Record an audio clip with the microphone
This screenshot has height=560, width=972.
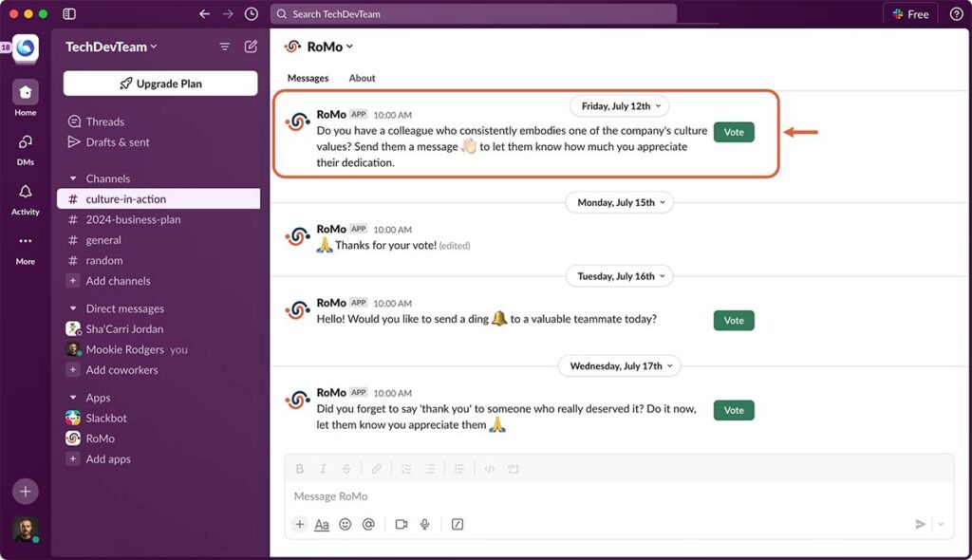coord(424,524)
